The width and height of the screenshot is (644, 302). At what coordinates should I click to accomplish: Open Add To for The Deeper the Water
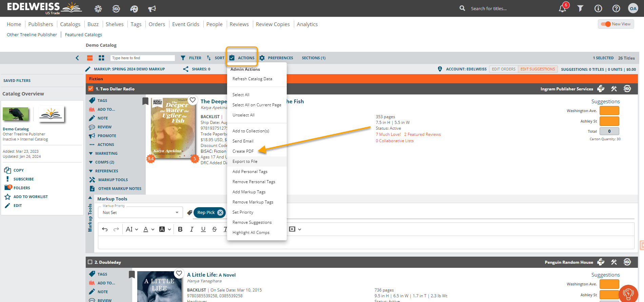tap(102, 109)
